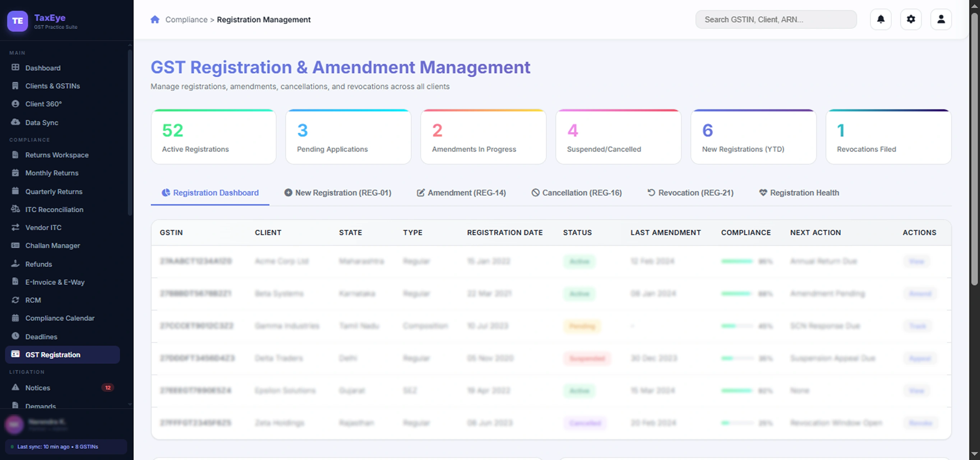
Task: Click the Search GSTIN, Client, ARN field
Action: 775,19
